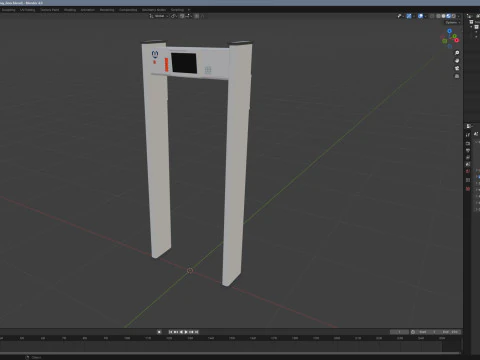
Task: Open the viewport shading options dropdown
Action: click(x=459, y=16)
